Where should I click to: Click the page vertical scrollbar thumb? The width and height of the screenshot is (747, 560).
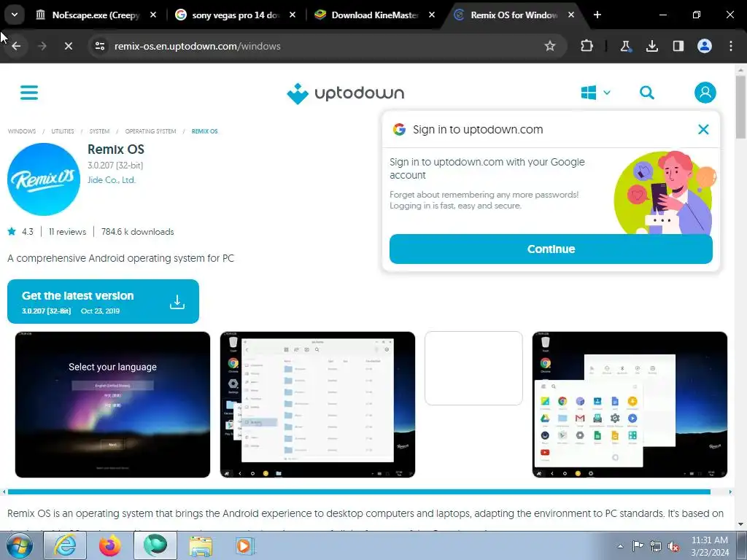click(x=740, y=107)
